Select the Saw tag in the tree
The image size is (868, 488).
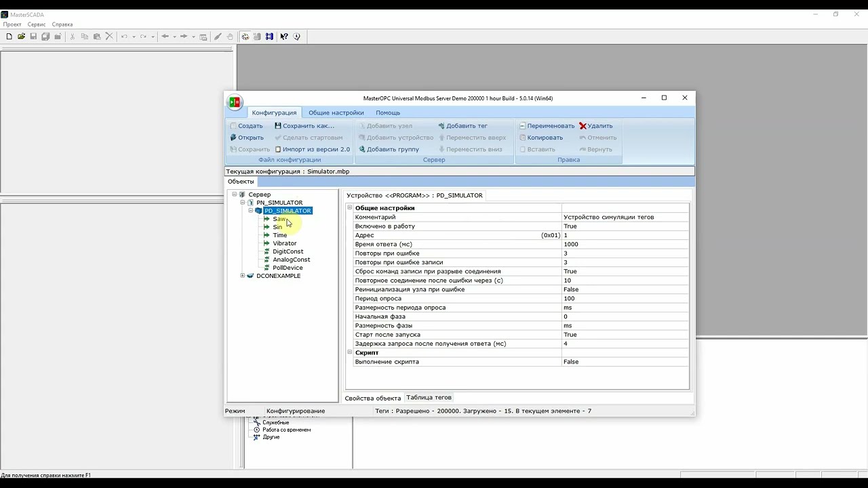279,219
